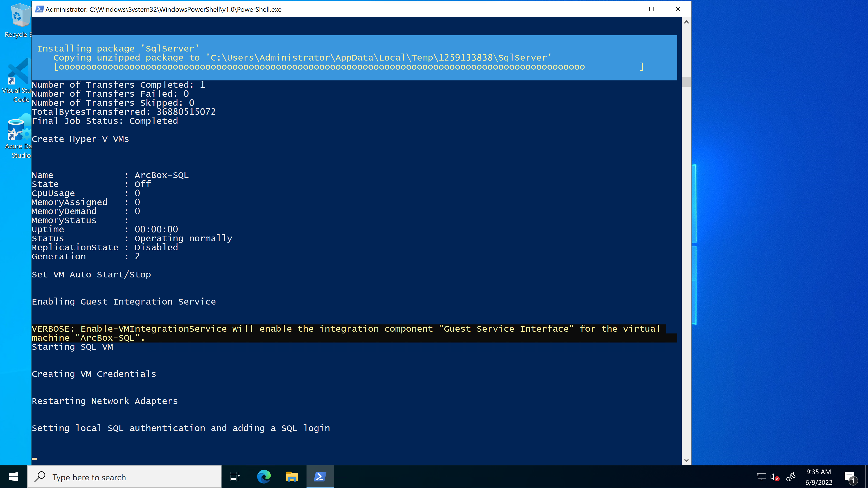Click the Uptime value '00:00:00'

click(156, 229)
